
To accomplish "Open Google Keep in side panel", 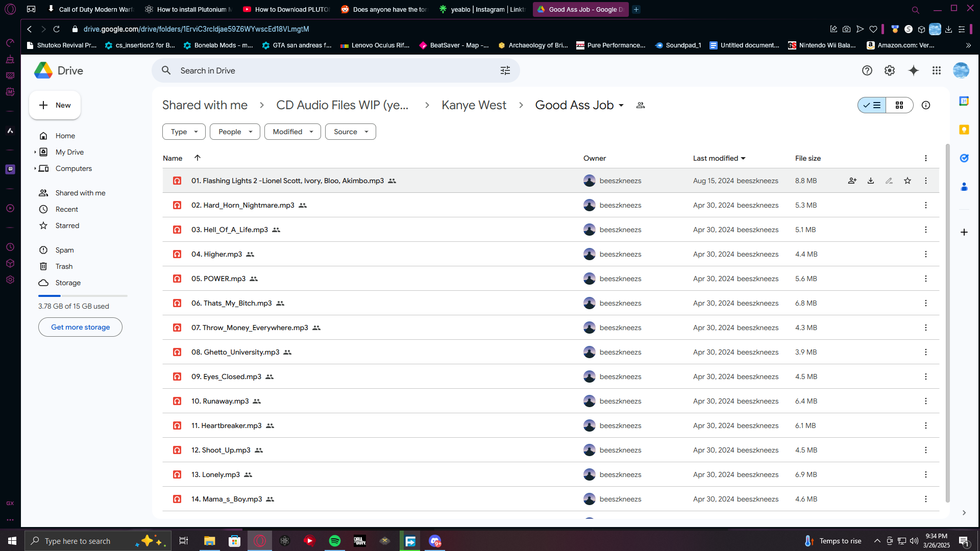I will 964,130.
